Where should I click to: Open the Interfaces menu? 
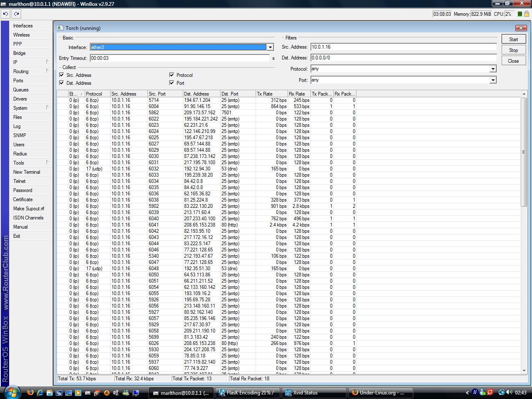31,26
